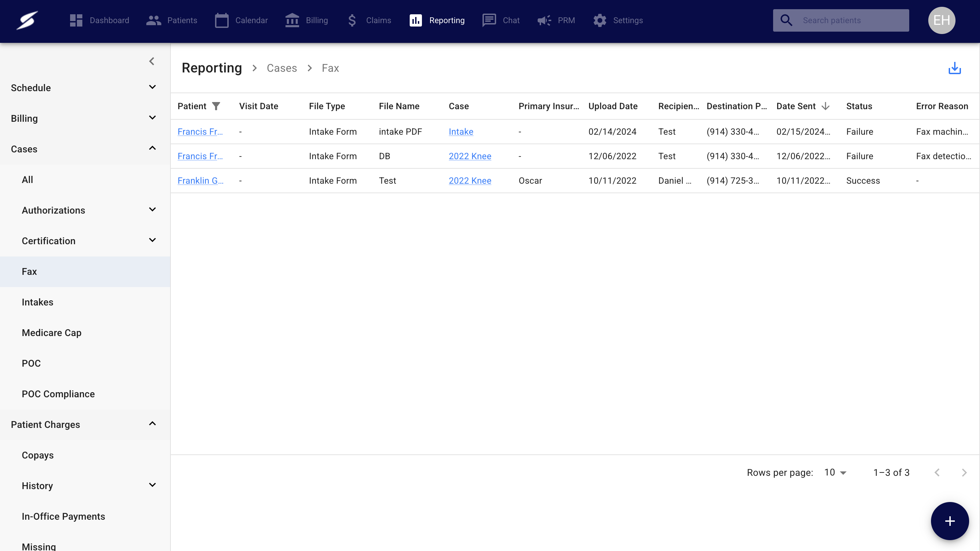The width and height of the screenshot is (980, 551).
Task: Open Franklin G patient link
Action: (x=200, y=181)
